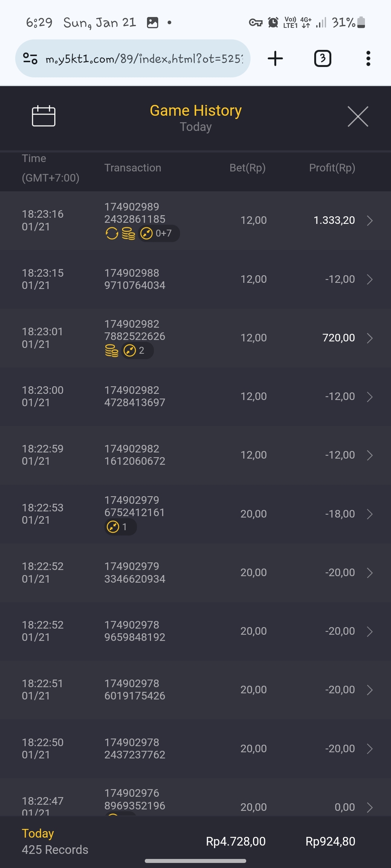The image size is (391, 868).
Task: Close the Game History panel
Action: pyautogui.click(x=358, y=116)
